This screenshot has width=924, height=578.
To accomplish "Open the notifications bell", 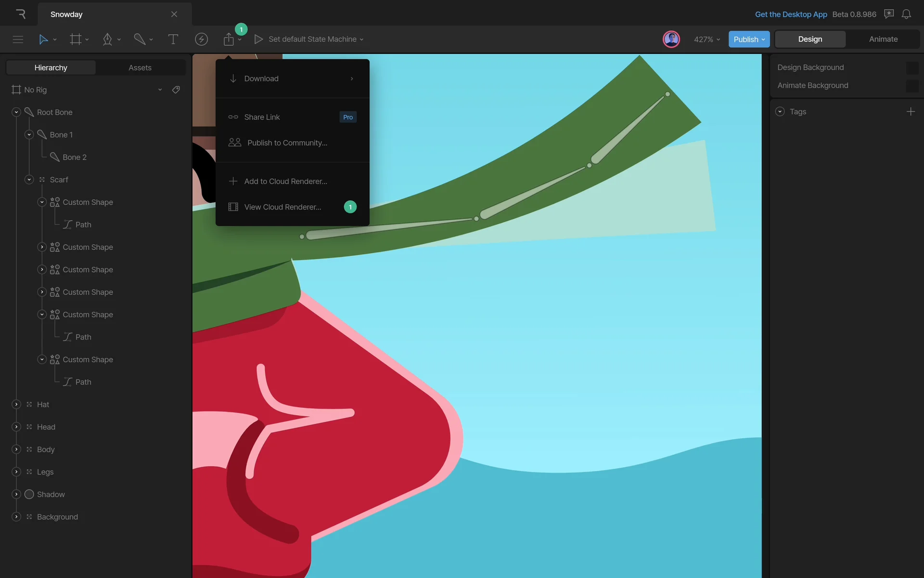I will [x=906, y=14].
